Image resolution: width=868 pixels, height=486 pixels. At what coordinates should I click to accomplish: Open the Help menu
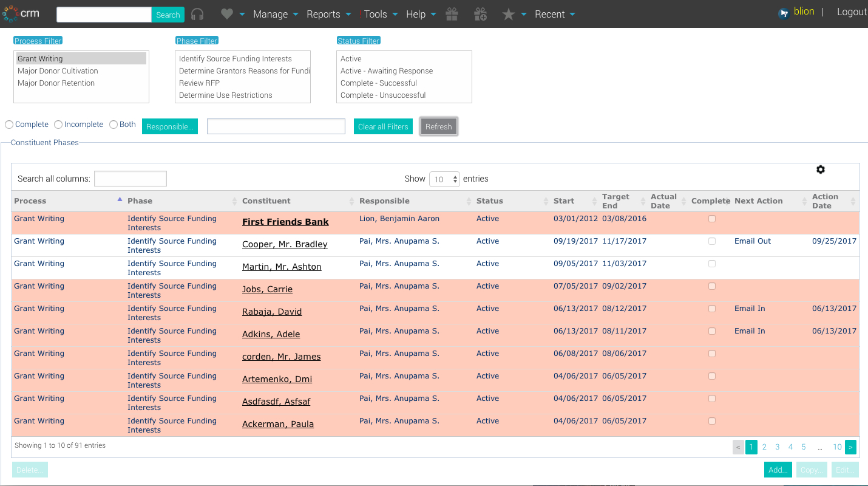[421, 14]
